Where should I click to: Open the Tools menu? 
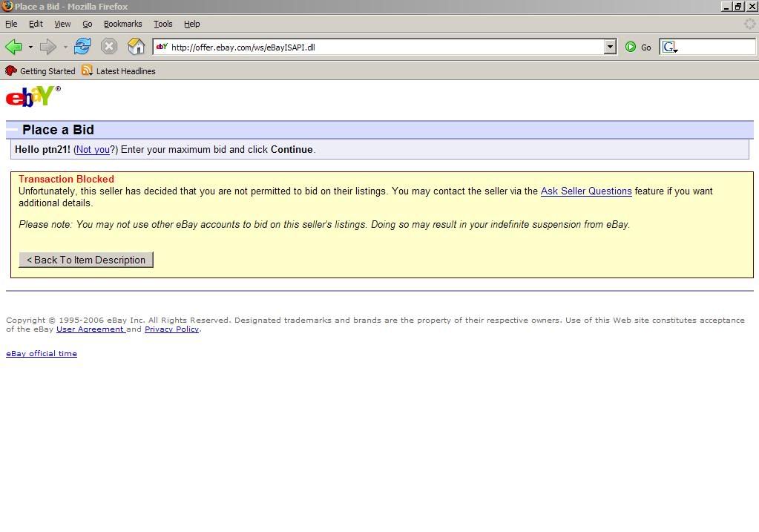163,24
